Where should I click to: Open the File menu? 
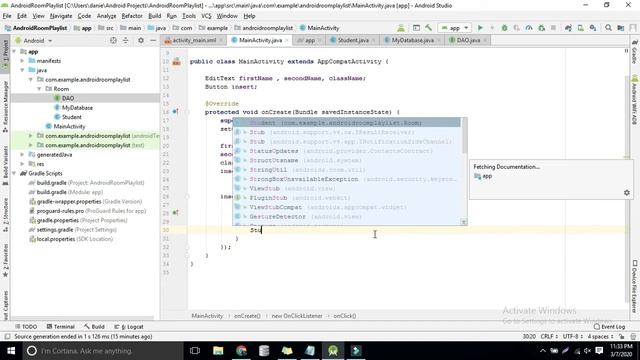pos(7,16)
